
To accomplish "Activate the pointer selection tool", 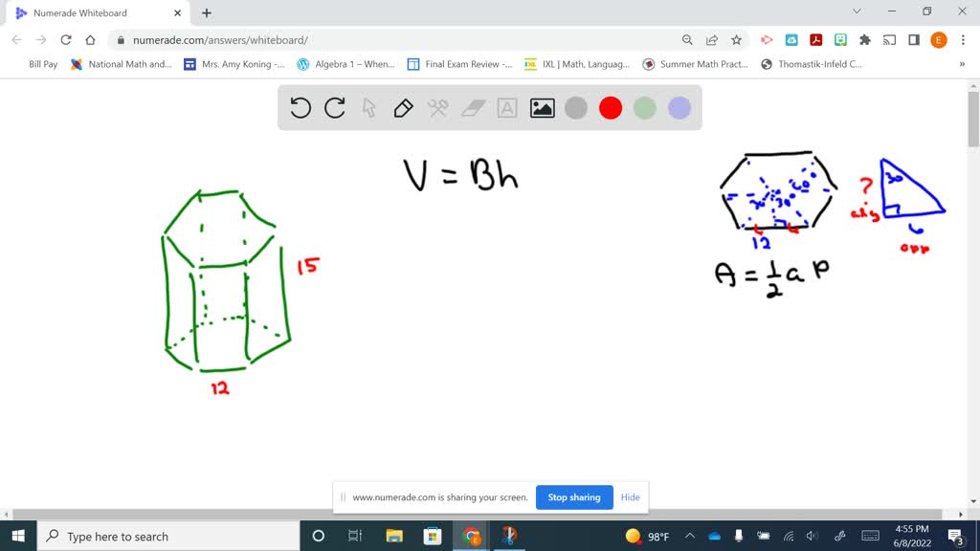I will pyautogui.click(x=368, y=108).
